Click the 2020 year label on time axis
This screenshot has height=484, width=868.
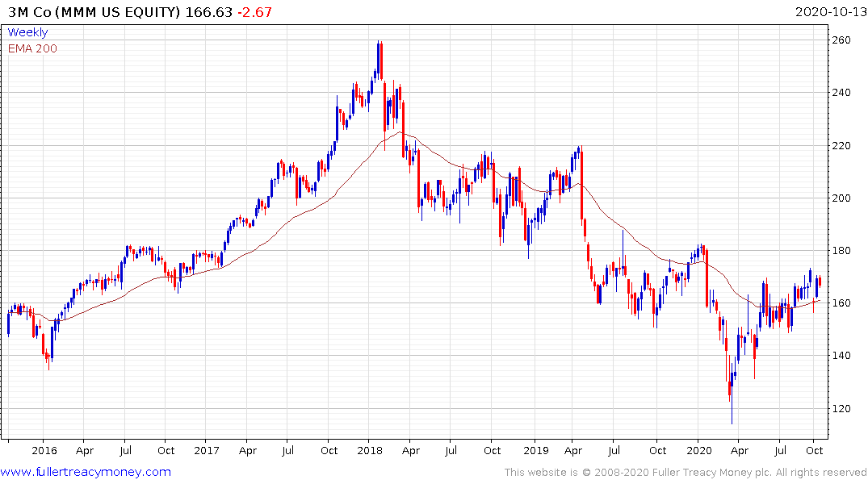click(699, 450)
